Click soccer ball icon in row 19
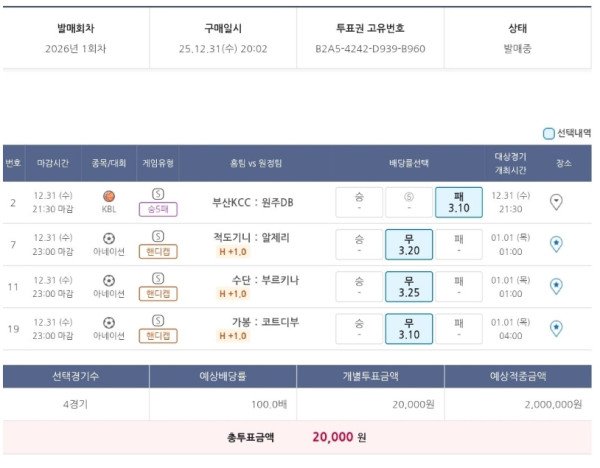Viewport: 600px width, 468px height. (x=108, y=322)
